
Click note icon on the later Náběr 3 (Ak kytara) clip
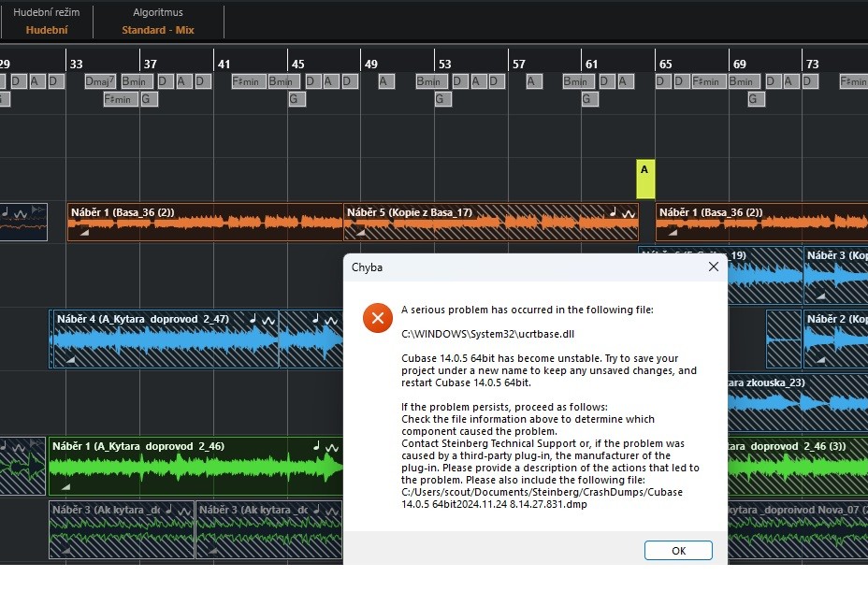pos(317,509)
